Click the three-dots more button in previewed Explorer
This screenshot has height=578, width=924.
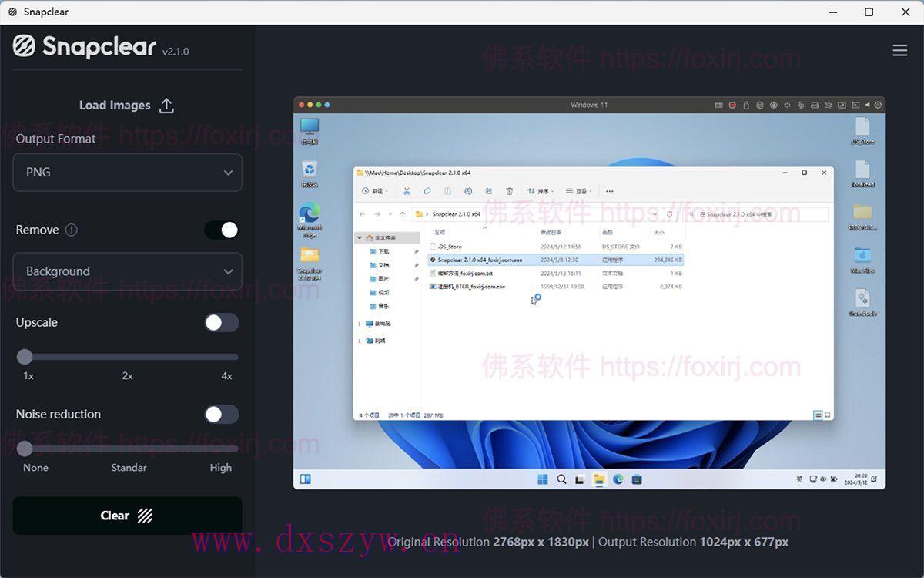click(x=610, y=191)
